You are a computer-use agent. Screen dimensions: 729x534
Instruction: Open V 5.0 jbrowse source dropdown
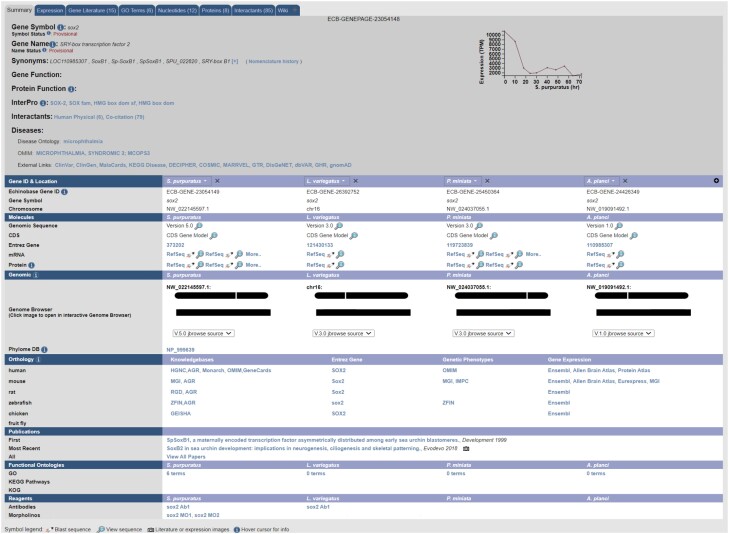click(200, 332)
